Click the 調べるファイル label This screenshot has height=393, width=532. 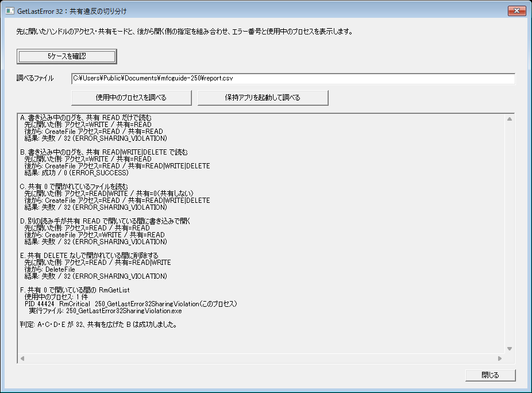pos(35,78)
